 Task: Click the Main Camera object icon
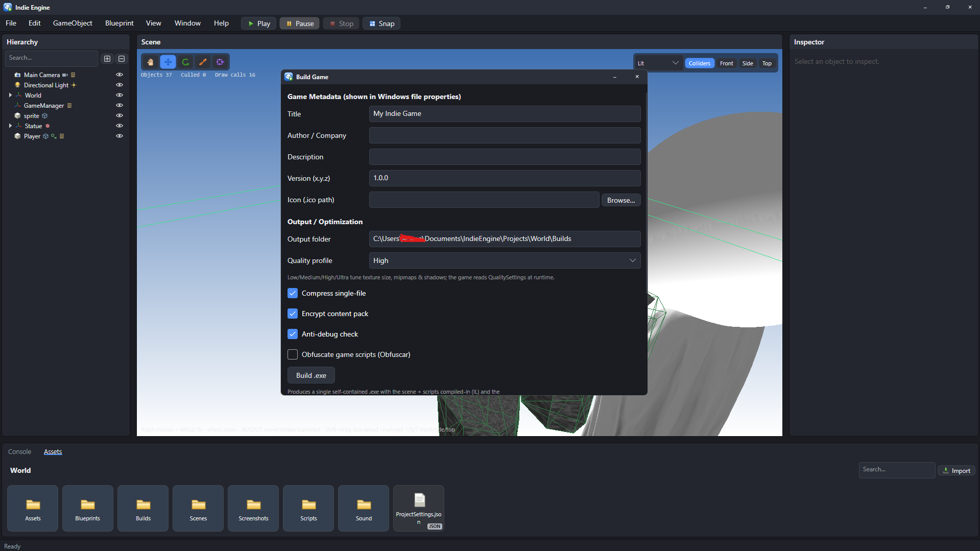coord(17,75)
